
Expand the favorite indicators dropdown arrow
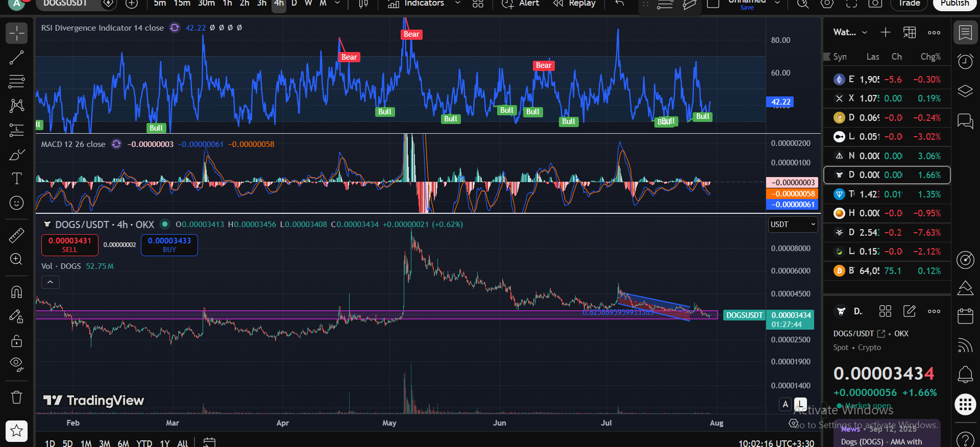458,3
